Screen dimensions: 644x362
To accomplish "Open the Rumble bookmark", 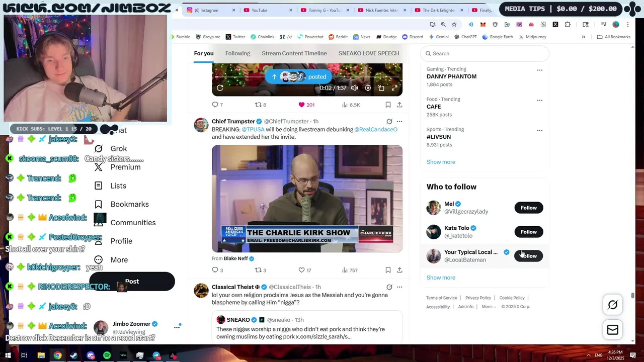I will coord(180,37).
